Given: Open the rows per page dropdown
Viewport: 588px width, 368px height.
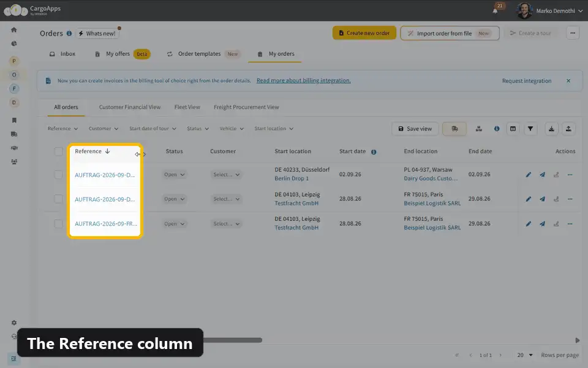Looking at the screenshot, I should pyautogui.click(x=525, y=355).
